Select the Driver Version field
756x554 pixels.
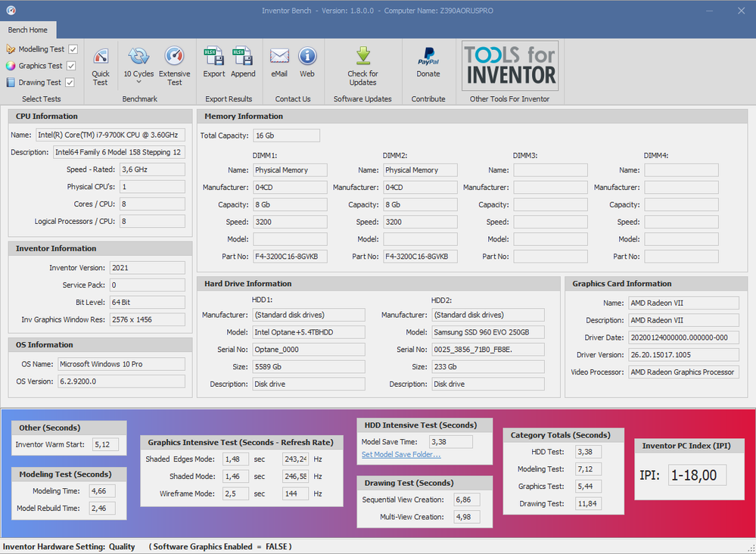coord(683,355)
